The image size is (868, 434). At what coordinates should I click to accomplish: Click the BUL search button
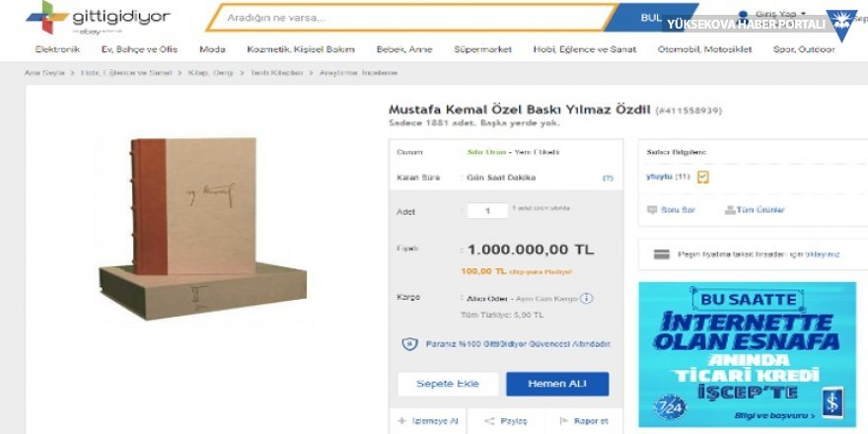coord(651,17)
